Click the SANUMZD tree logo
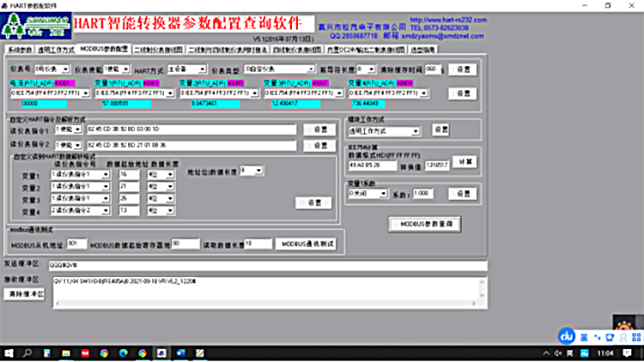 click(29, 27)
